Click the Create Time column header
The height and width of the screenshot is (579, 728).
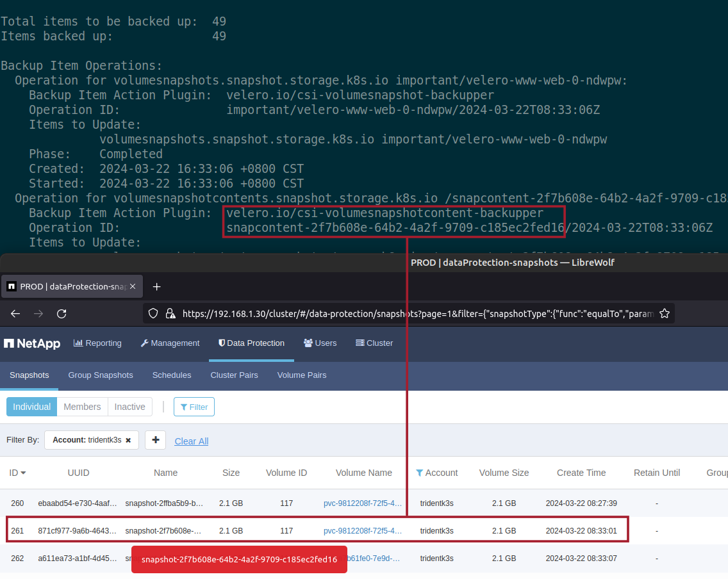581,473
